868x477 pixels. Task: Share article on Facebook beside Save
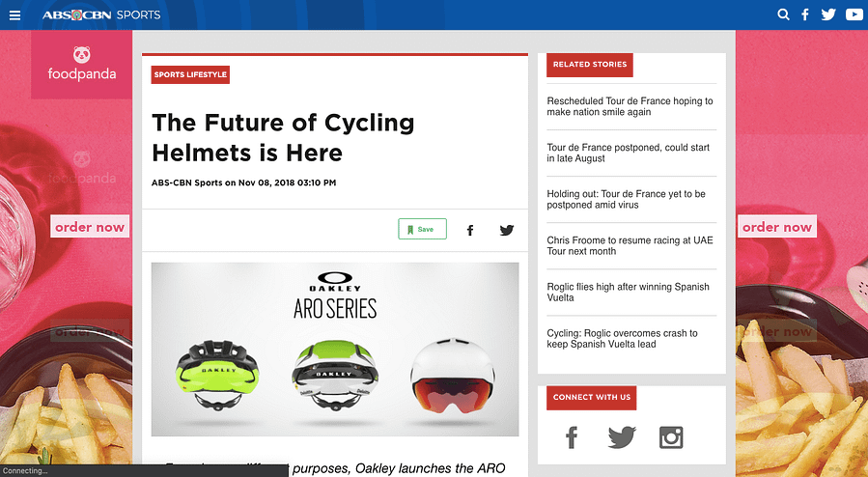470,230
